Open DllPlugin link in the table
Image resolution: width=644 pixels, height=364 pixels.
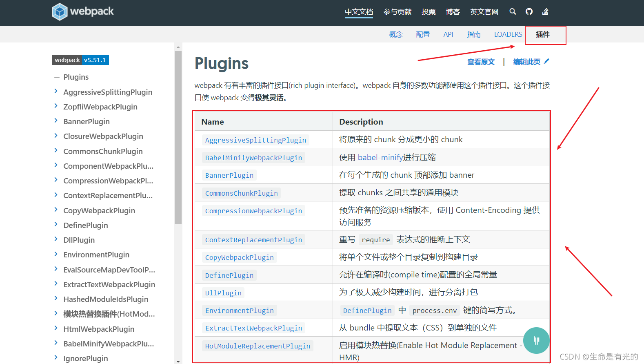223,293
